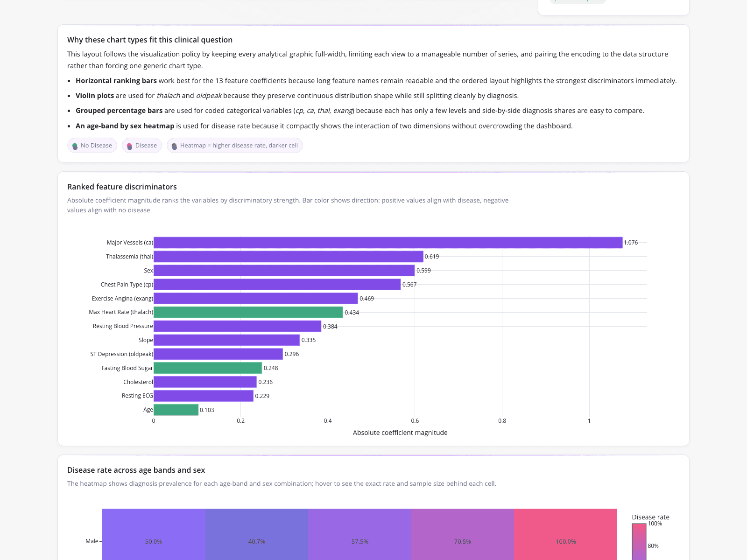Select the Resting ECG bar
Image resolution: width=747 pixels, height=560 pixels.
(x=204, y=396)
